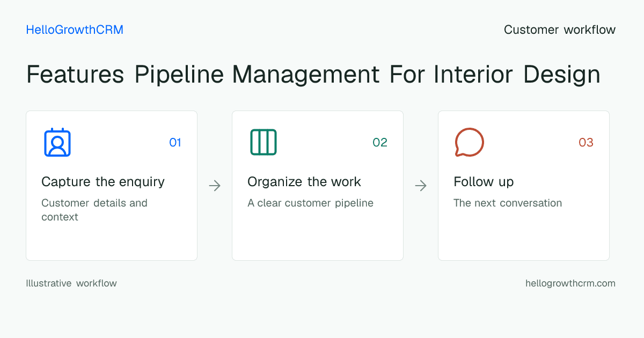Image resolution: width=644 pixels, height=338 pixels.
Task: Open the HelloGrowthCRM brand link
Action: coord(75,30)
